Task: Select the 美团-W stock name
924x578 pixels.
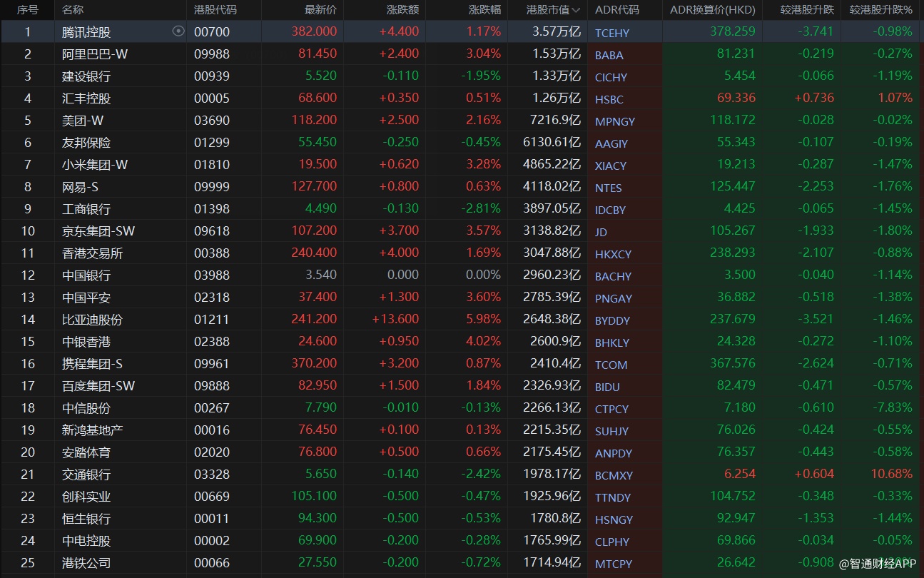Action: point(83,121)
